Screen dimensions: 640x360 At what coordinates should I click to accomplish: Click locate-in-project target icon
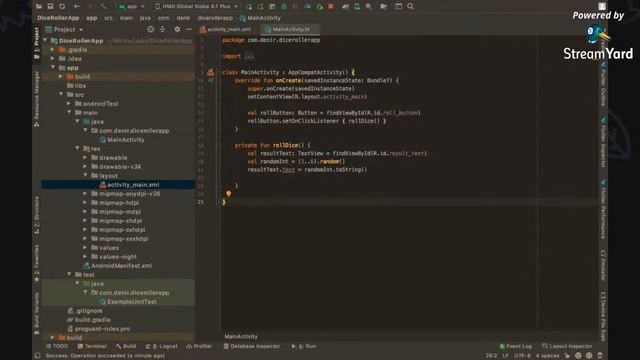151,29
